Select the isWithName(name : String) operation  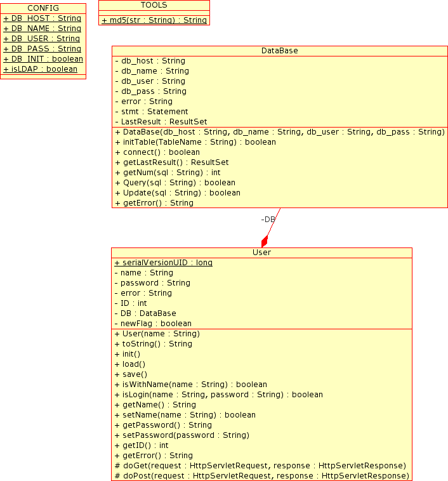click(x=190, y=385)
